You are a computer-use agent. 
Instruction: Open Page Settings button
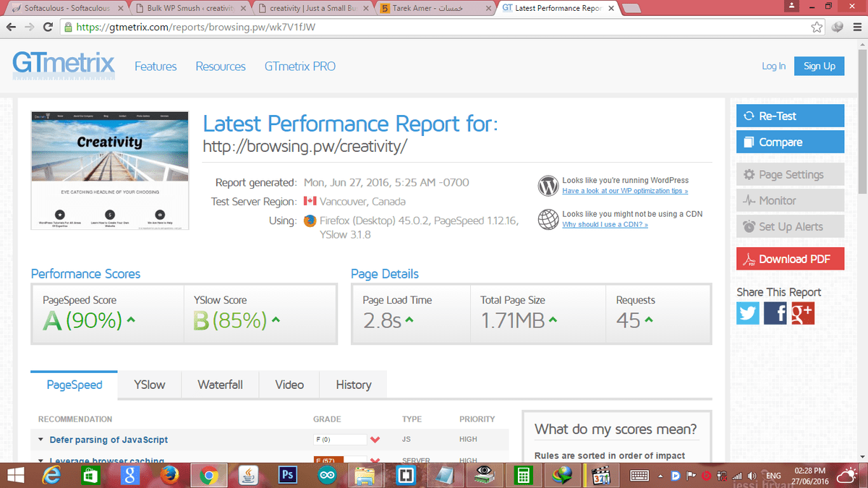click(790, 174)
